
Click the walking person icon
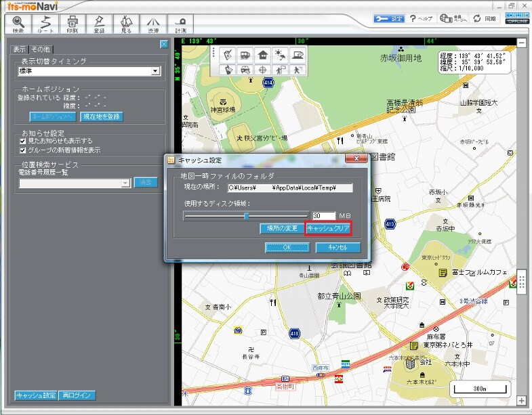click(x=298, y=70)
